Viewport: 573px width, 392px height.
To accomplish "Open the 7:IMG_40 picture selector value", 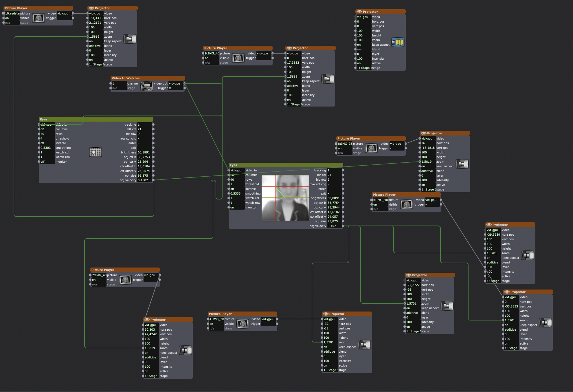I will click(99, 275).
